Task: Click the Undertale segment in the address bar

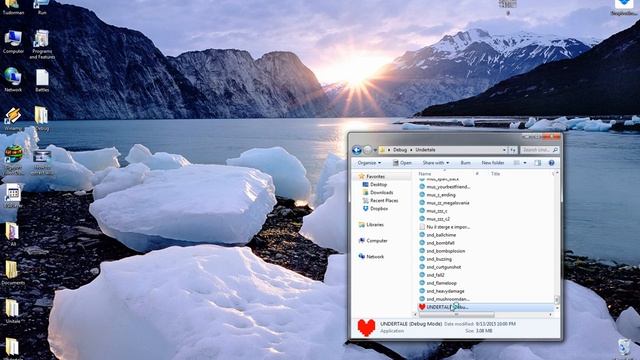Action: [425, 150]
